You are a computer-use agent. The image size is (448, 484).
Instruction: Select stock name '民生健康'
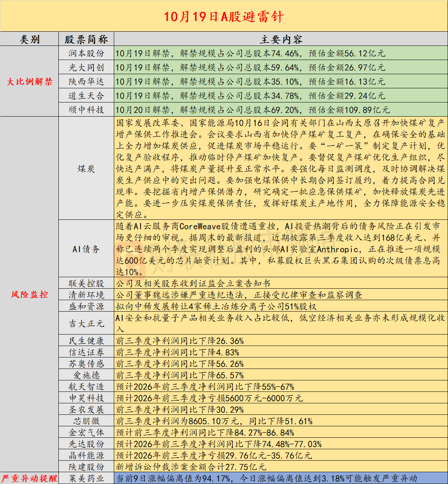(x=86, y=341)
